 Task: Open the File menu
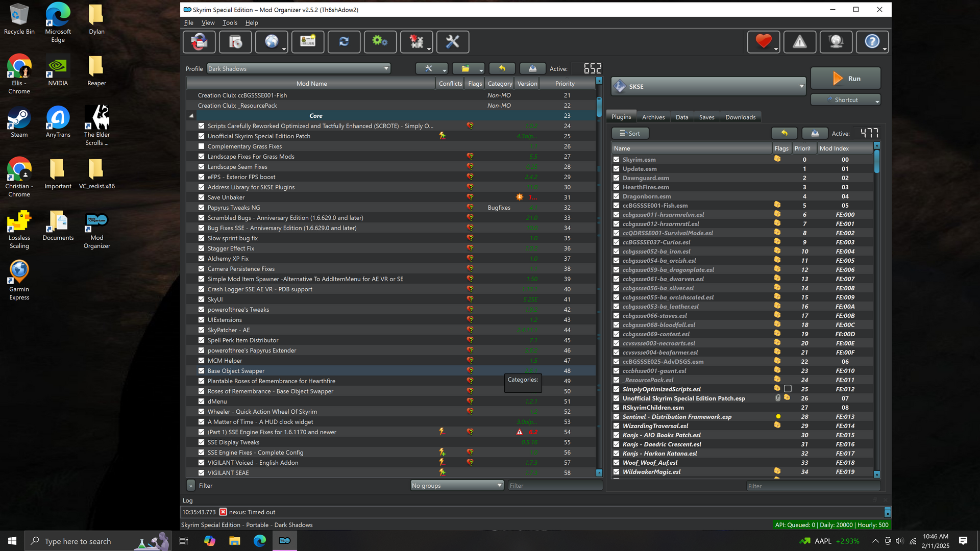coord(188,23)
